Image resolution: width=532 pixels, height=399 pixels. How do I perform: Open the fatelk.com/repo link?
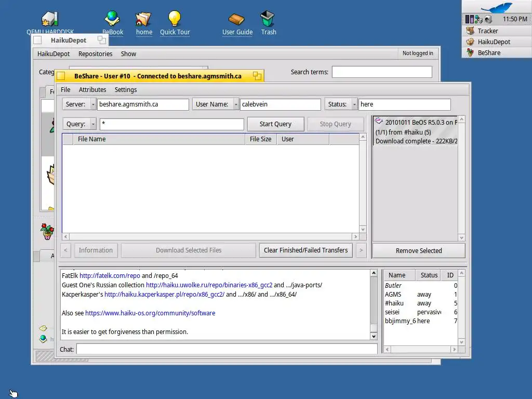click(x=110, y=275)
